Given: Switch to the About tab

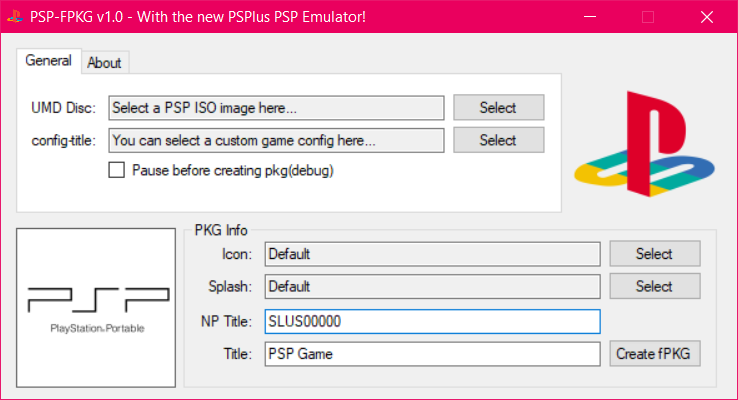Looking at the screenshot, I should coord(104,62).
